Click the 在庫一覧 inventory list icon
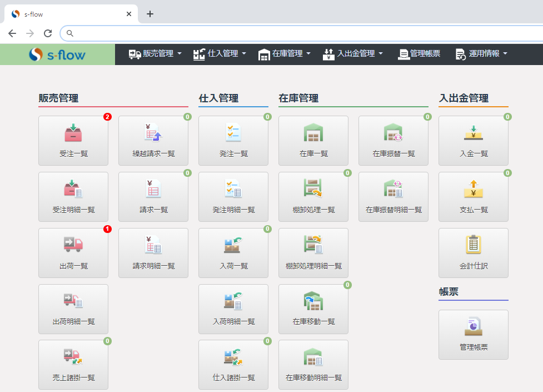Image resolution: width=543 pixels, height=392 pixels. 313,140
